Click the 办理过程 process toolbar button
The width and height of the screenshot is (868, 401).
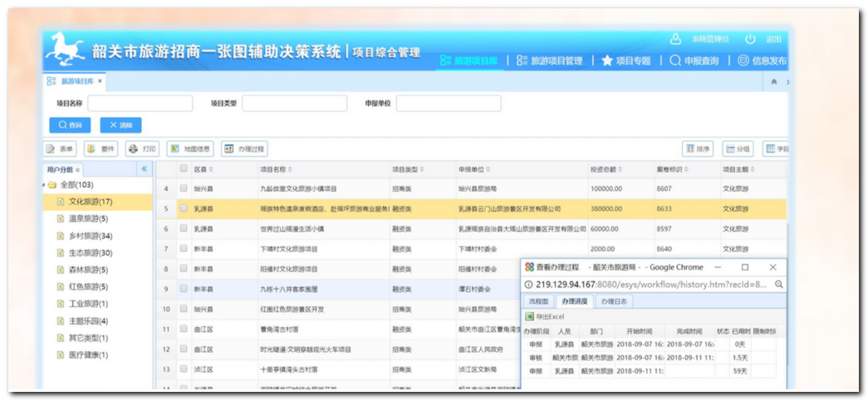pyautogui.click(x=243, y=149)
